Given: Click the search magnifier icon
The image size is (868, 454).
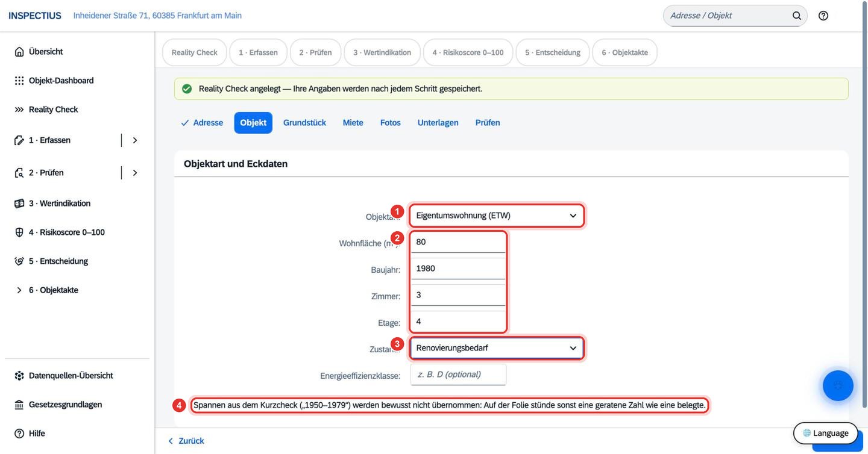Looking at the screenshot, I should coord(797,16).
